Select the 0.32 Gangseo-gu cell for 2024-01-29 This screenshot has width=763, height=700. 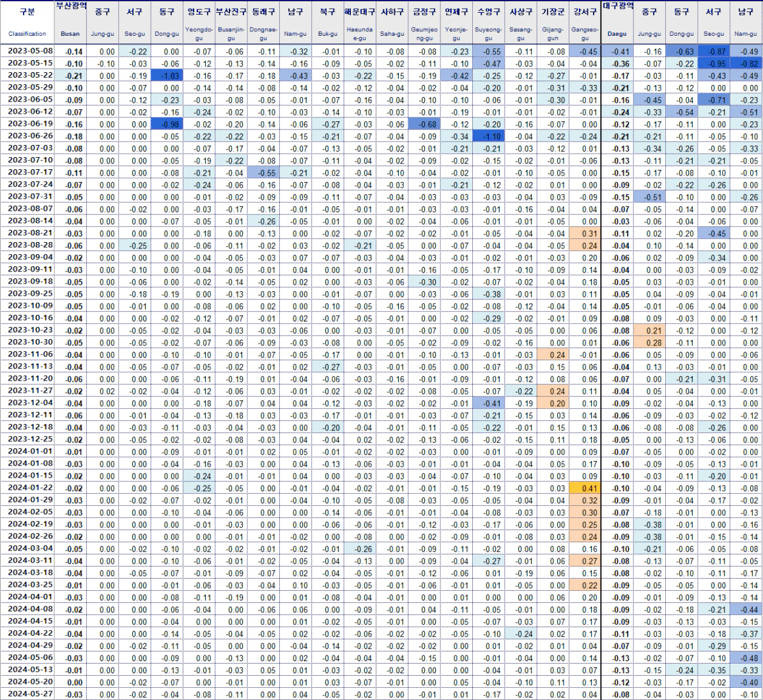tap(585, 500)
